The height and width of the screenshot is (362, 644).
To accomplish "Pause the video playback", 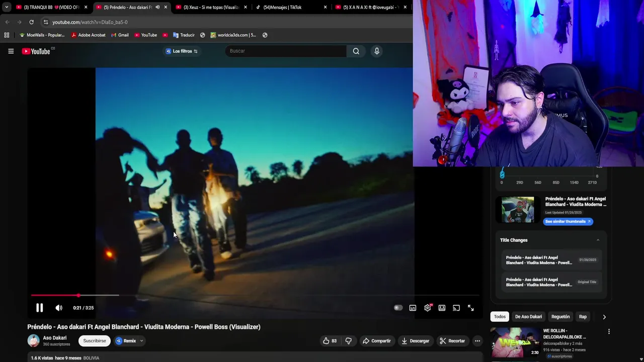I will [x=39, y=308].
